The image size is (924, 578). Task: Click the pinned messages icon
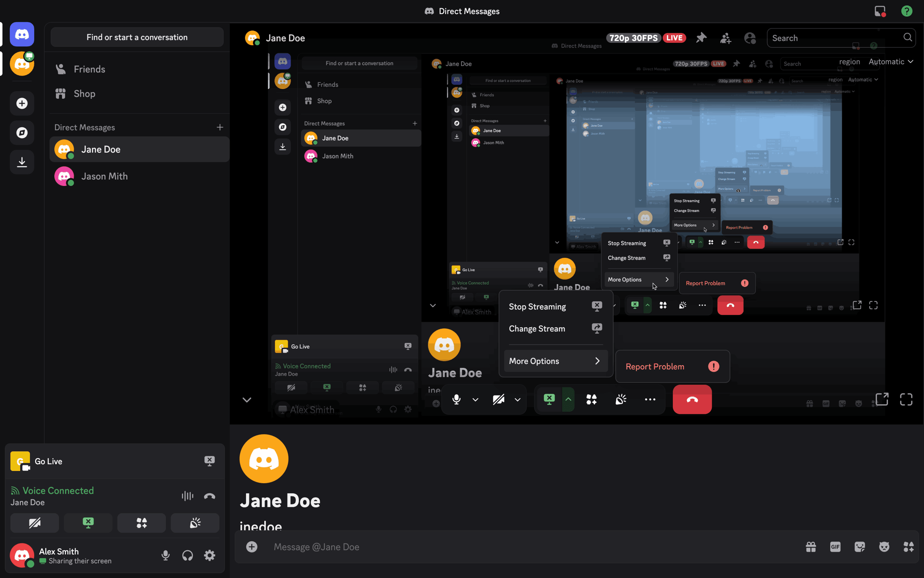click(701, 38)
